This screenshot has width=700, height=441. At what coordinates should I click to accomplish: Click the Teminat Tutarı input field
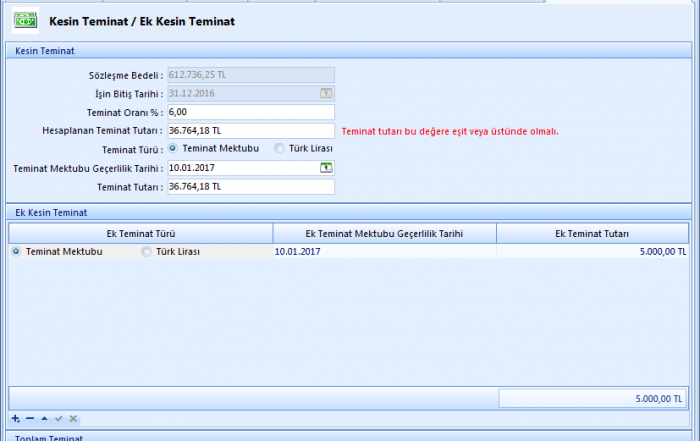point(250,186)
